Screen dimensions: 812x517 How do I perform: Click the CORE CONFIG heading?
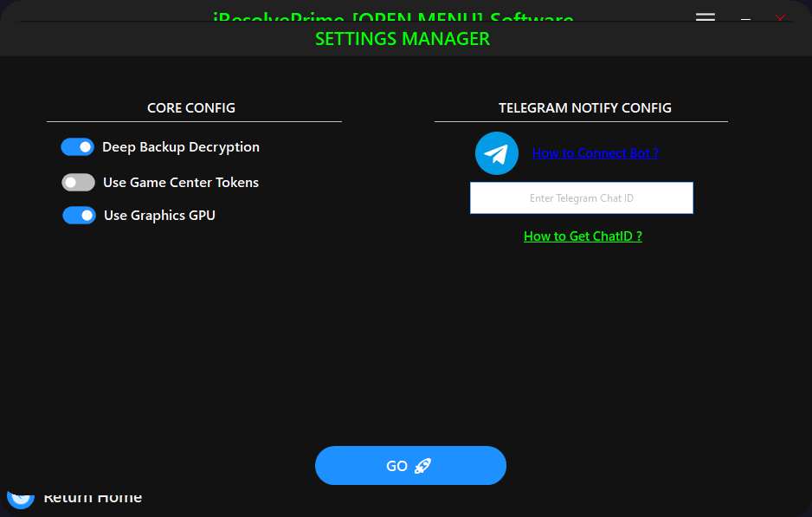(191, 107)
